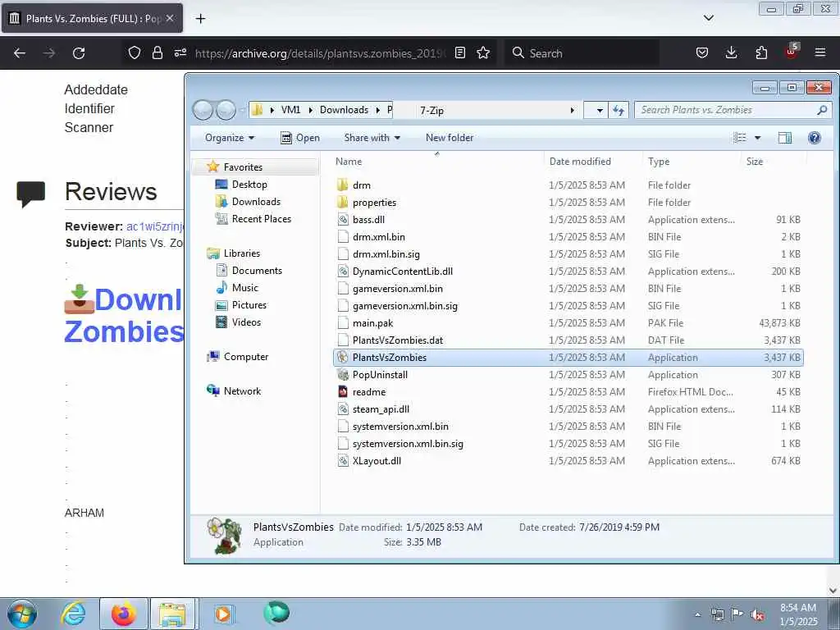Click the site padlock icon
This screenshot has height=630, width=840.
point(157,52)
